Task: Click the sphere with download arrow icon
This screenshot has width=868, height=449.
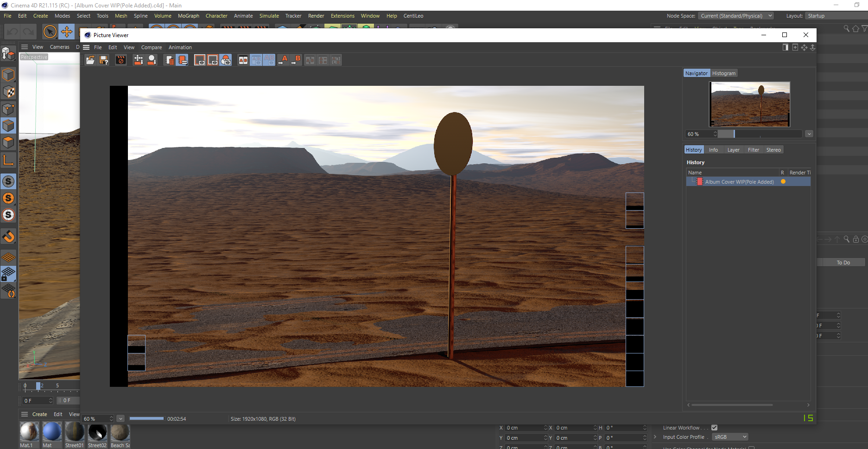Action: tap(152, 60)
